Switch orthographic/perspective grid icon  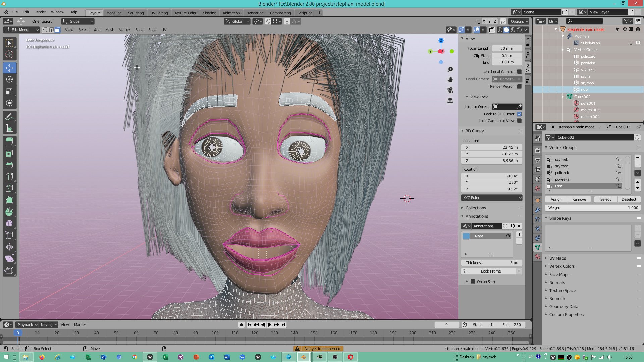[450, 101]
